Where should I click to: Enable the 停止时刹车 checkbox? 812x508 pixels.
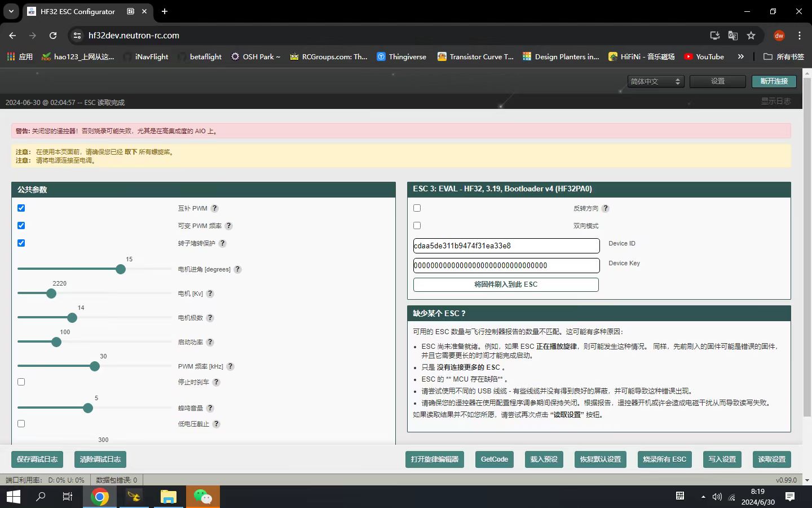click(x=21, y=382)
